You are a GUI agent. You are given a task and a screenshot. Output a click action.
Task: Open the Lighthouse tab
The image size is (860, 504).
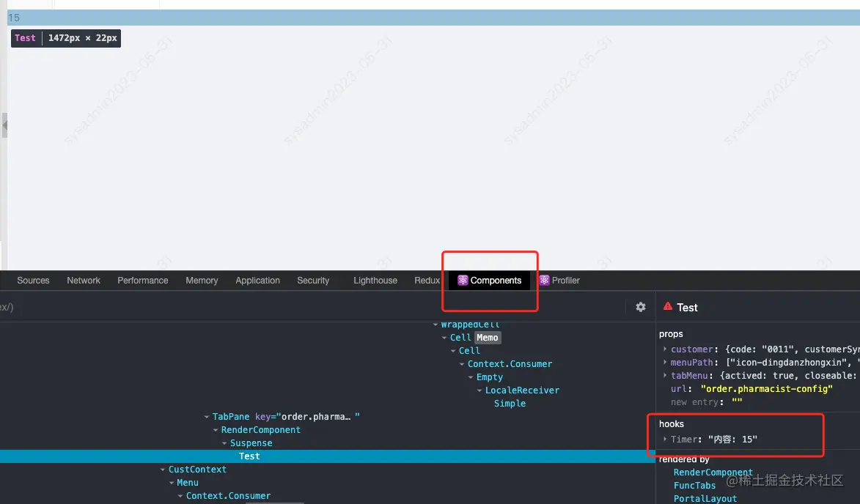tap(375, 281)
